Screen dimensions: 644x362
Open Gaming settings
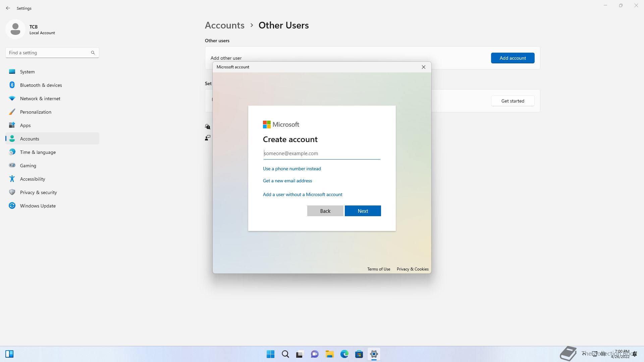tap(28, 166)
